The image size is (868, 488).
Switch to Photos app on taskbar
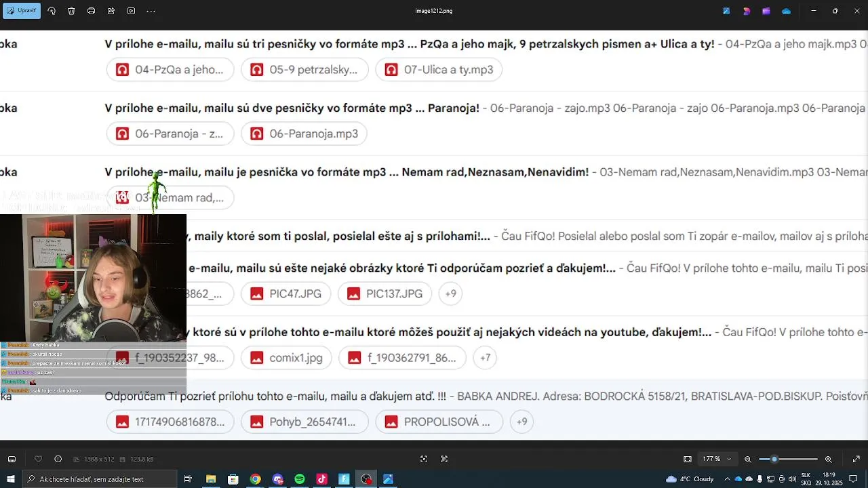click(389, 479)
